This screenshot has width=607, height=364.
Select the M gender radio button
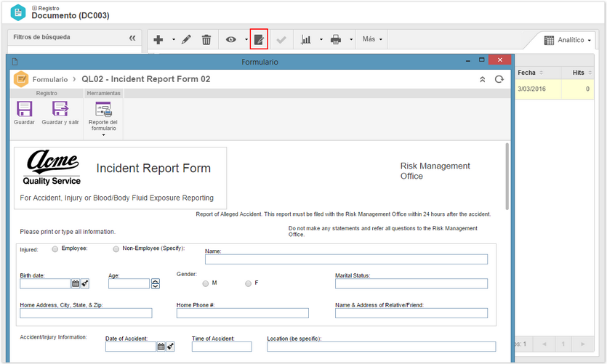pyautogui.click(x=206, y=283)
